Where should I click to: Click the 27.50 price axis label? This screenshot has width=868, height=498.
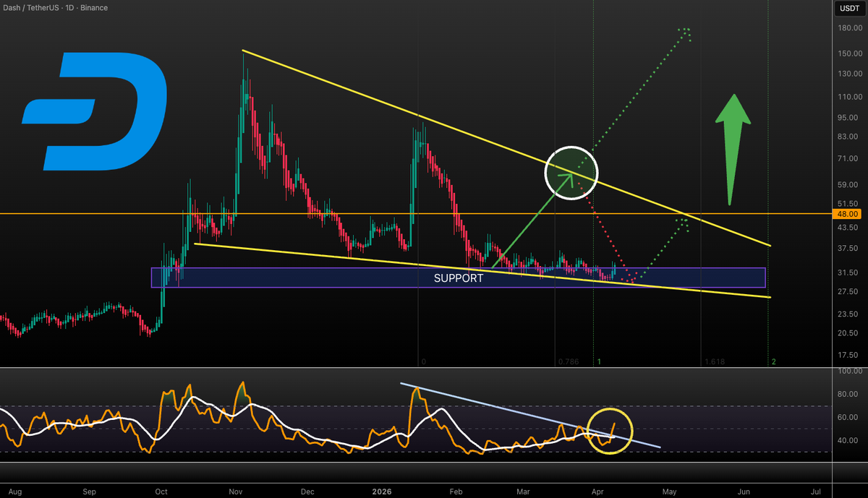point(848,291)
